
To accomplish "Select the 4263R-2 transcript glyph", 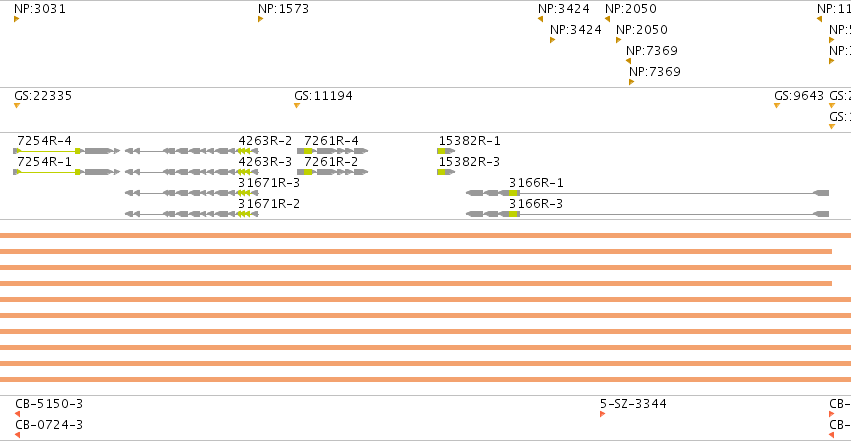I will [192, 151].
